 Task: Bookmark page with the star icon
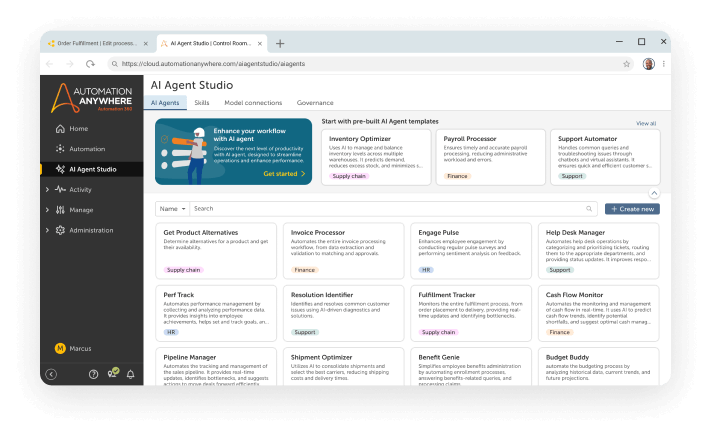tap(627, 64)
